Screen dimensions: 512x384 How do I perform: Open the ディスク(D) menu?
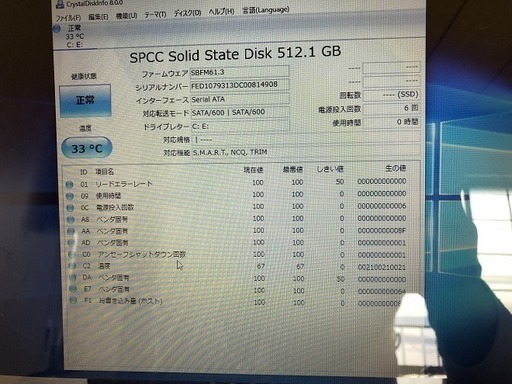click(187, 13)
